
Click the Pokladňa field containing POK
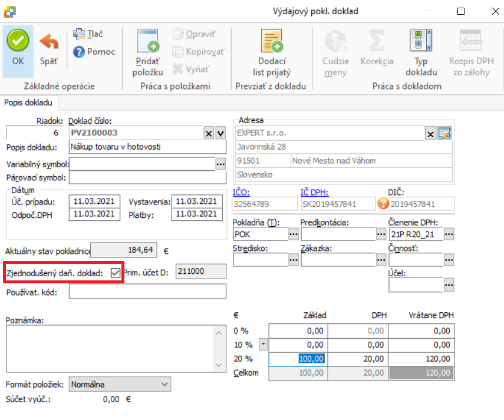click(x=261, y=234)
